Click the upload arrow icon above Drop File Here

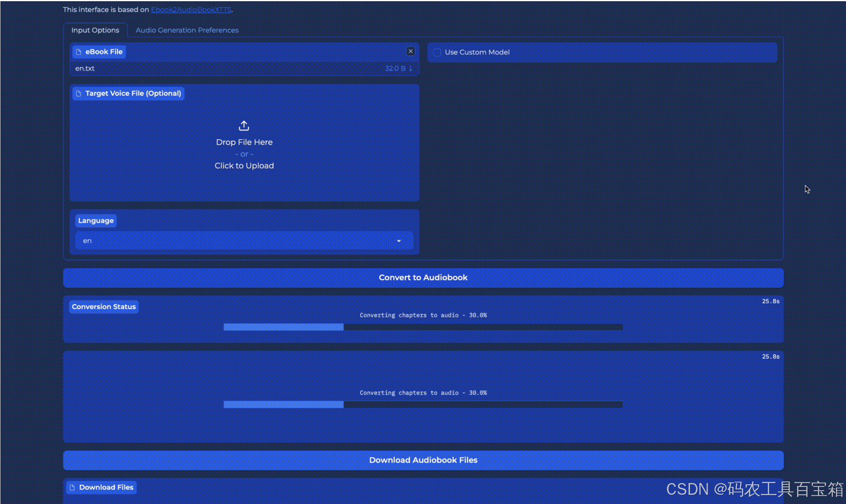click(244, 125)
